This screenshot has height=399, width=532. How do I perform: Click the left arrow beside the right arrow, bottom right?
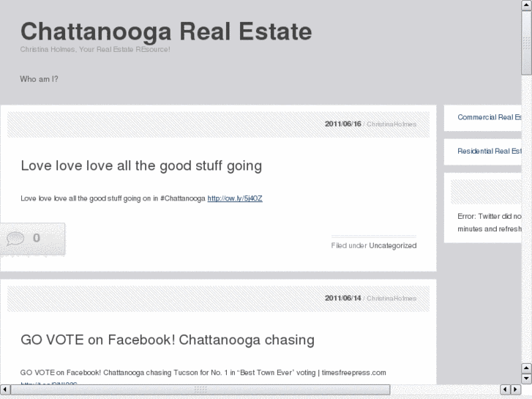click(x=505, y=389)
